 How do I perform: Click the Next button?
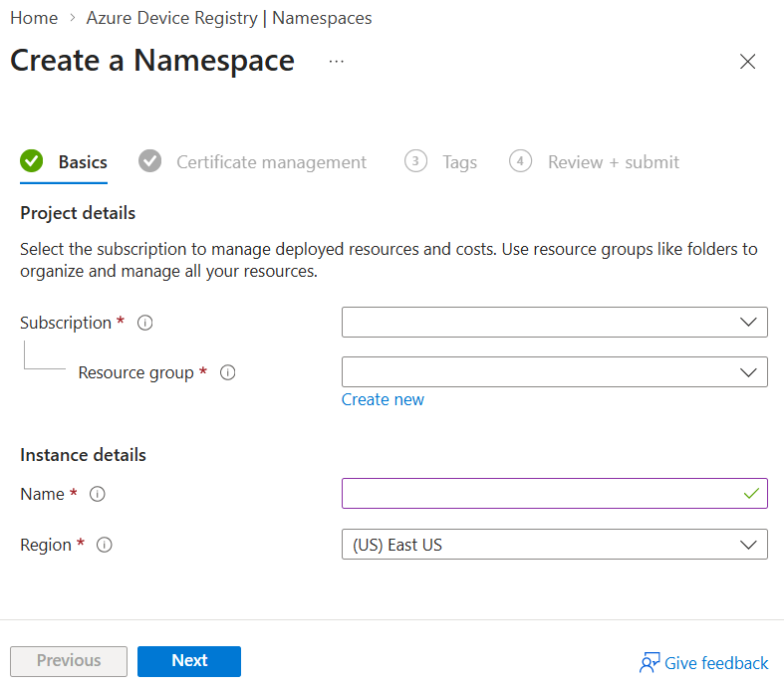[x=189, y=661]
